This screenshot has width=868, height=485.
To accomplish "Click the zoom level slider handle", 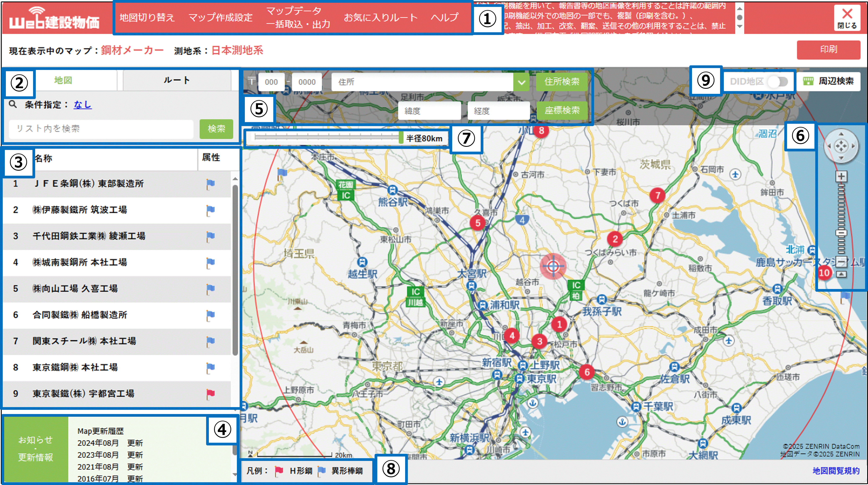I will [x=841, y=233].
